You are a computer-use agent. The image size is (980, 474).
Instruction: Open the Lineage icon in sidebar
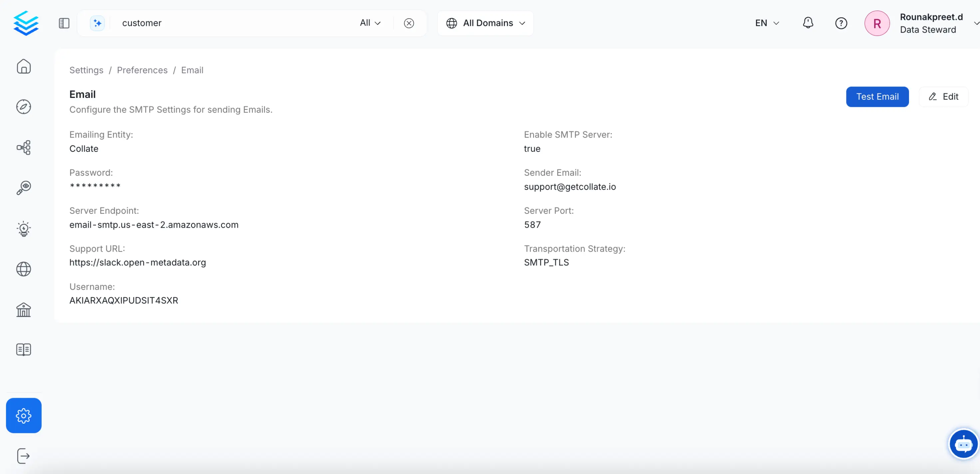24,147
